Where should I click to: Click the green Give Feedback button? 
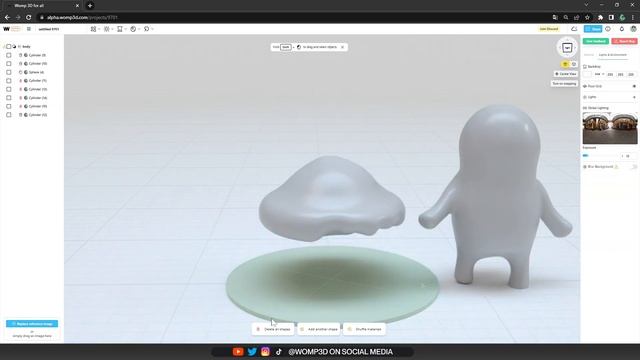596,41
